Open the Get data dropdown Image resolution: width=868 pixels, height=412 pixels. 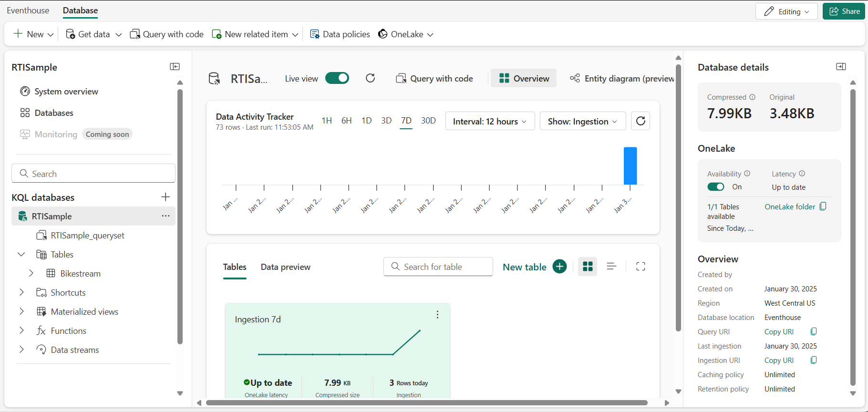93,34
